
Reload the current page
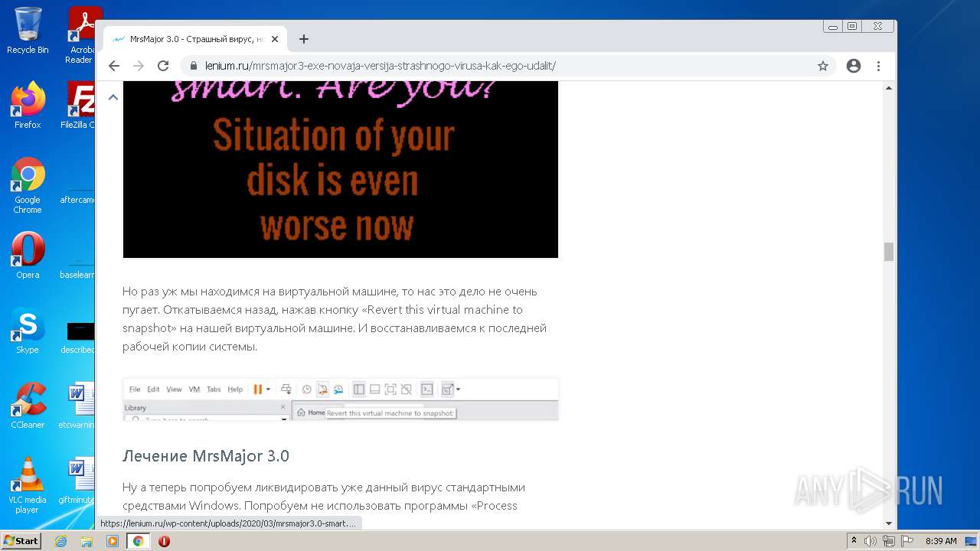tap(163, 66)
